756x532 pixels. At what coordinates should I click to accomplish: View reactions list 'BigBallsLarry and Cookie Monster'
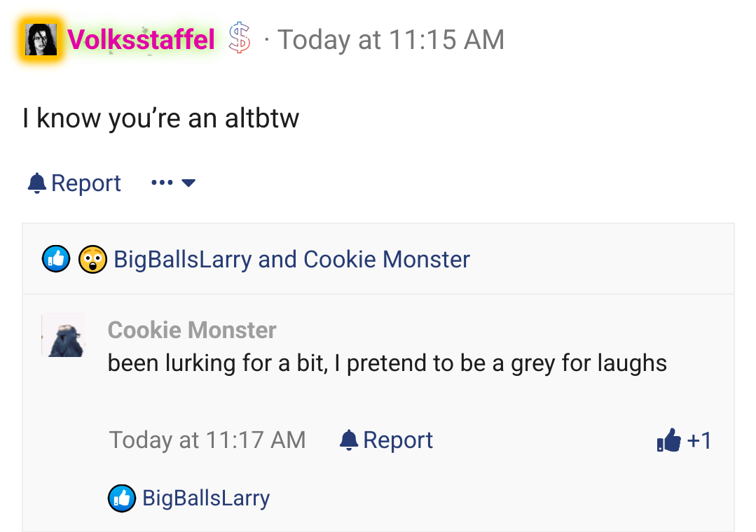point(291,260)
